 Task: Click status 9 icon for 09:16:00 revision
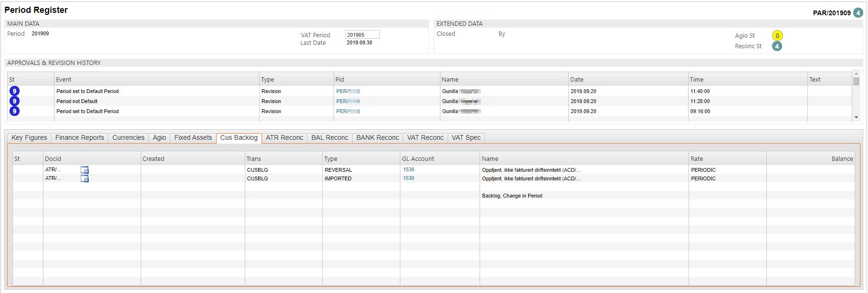(x=14, y=111)
